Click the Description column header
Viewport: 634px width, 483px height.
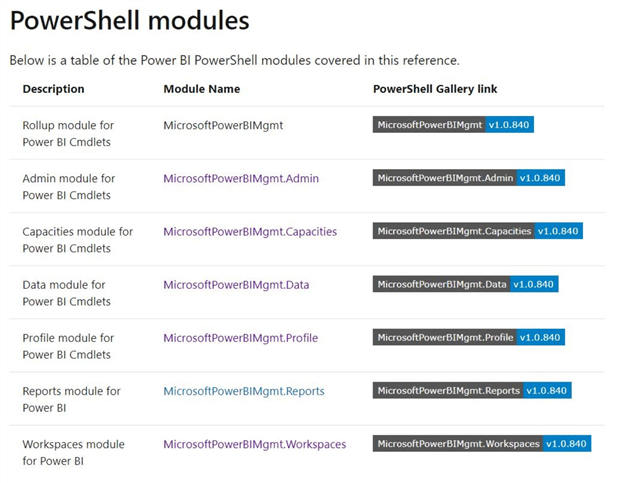click(53, 89)
